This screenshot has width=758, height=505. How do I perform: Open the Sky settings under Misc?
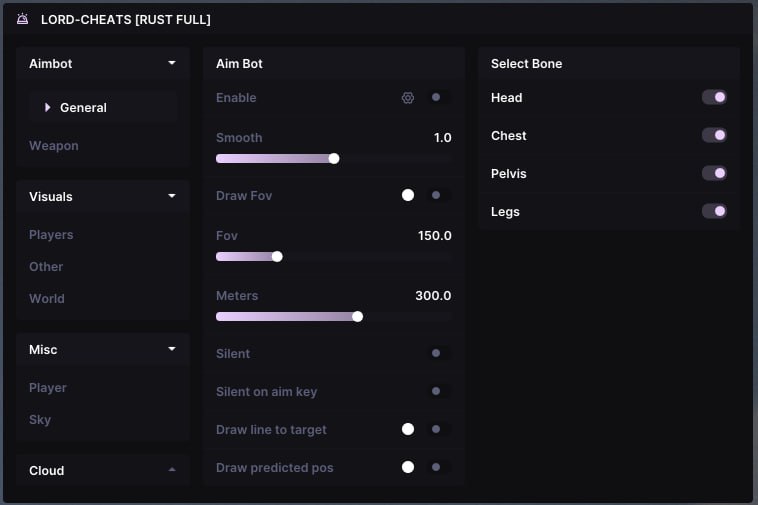[40, 420]
